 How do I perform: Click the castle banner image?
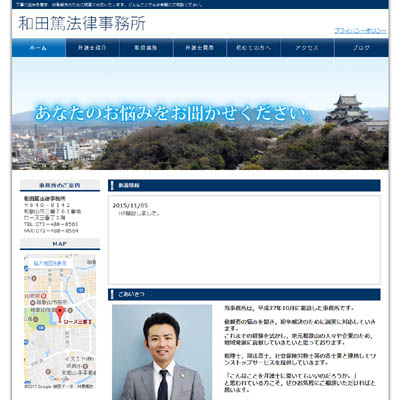pyautogui.click(x=200, y=113)
